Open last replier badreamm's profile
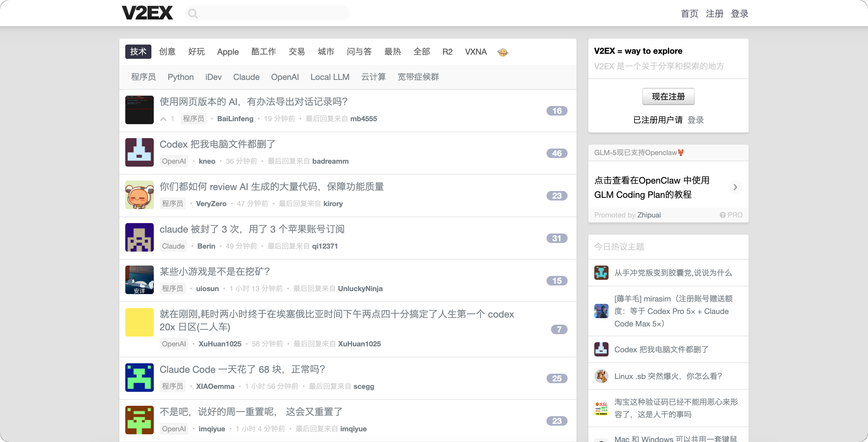The width and height of the screenshot is (868, 442). 330,161
